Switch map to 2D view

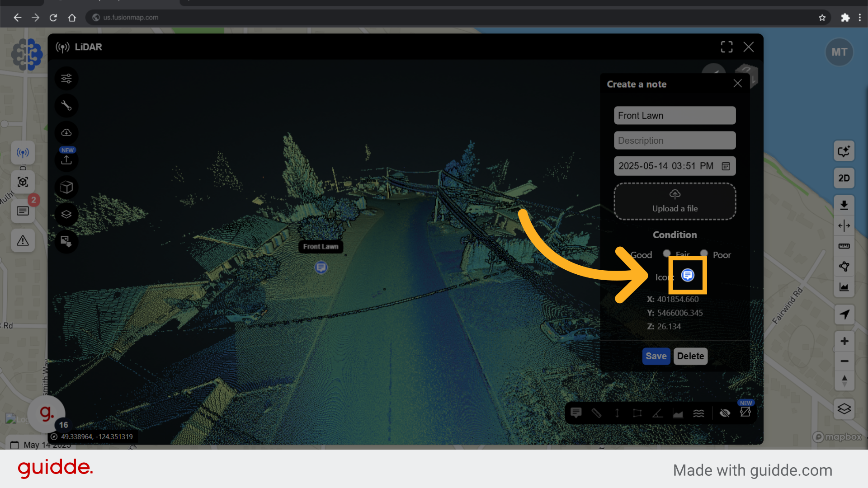click(x=844, y=178)
